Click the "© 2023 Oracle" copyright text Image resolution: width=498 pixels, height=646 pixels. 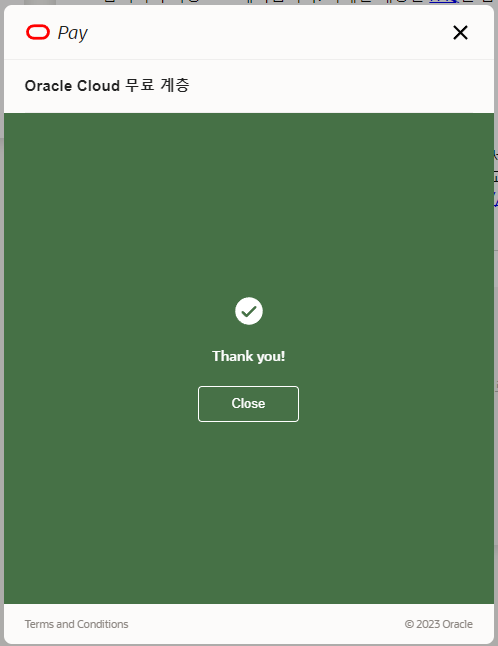click(x=439, y=624)
